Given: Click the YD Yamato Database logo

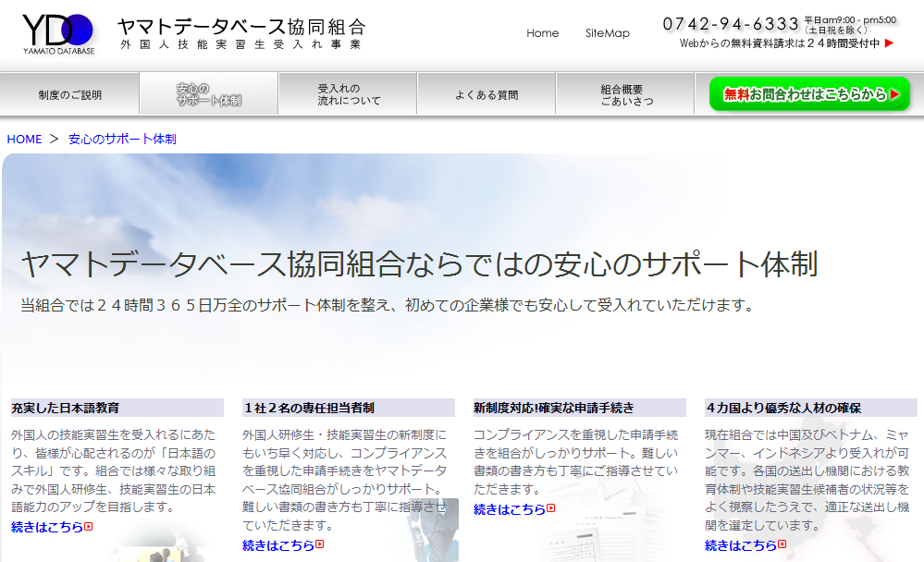Looking at the screenshot, I should click(x=58, y=33).
